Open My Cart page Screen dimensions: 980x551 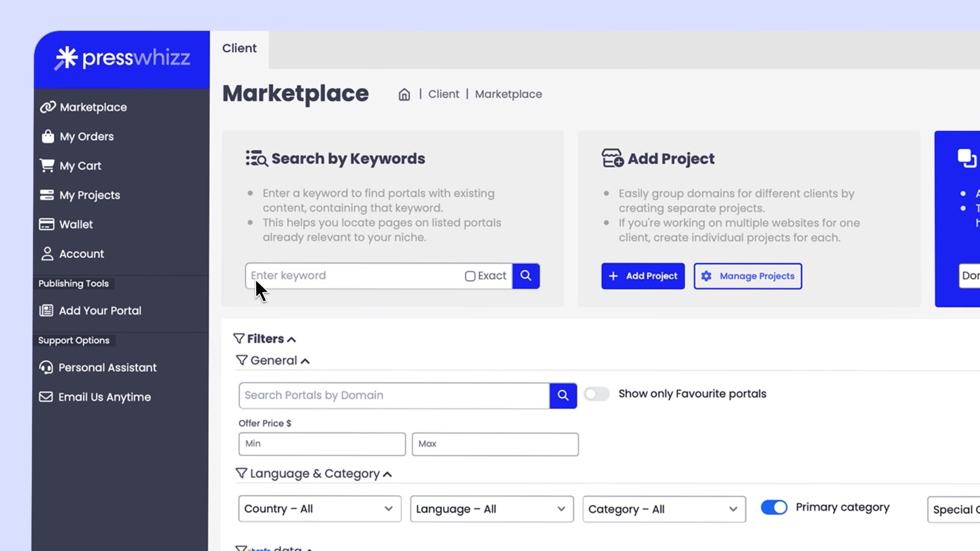pos(70,166)
